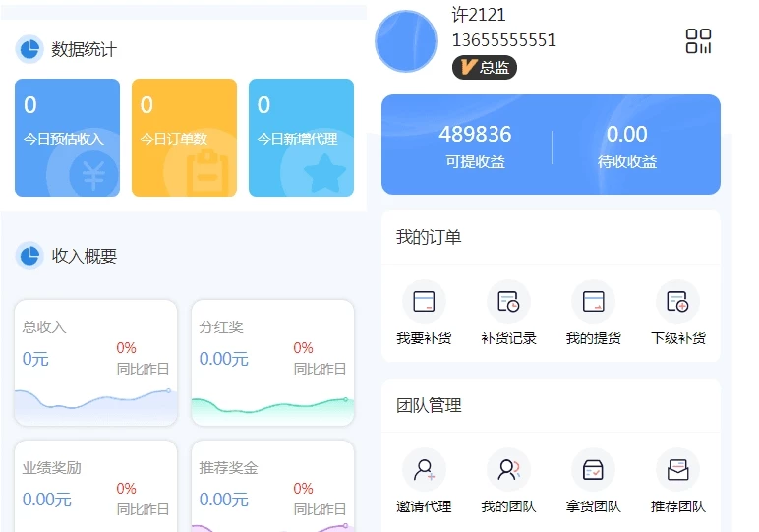Tap the 邀请代理 invite agent icon
This screenshot has height=532, width=759.
pyautogui.click(x=424, y=470)
